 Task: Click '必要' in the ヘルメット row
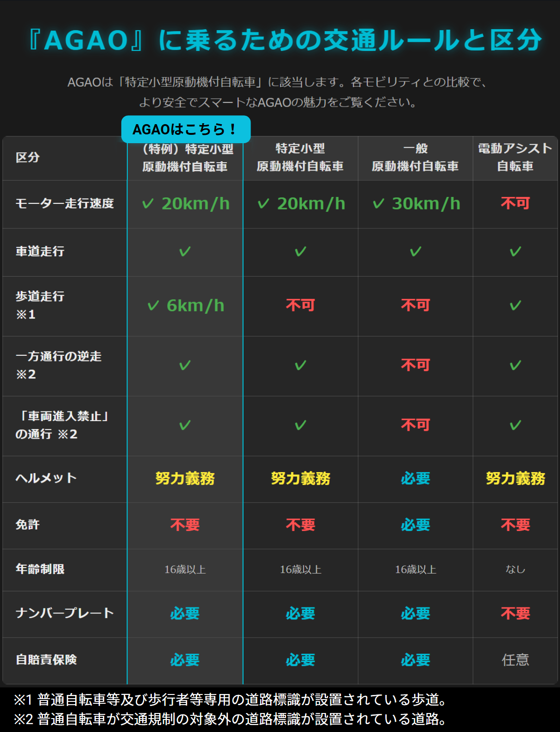click(415, 479)
